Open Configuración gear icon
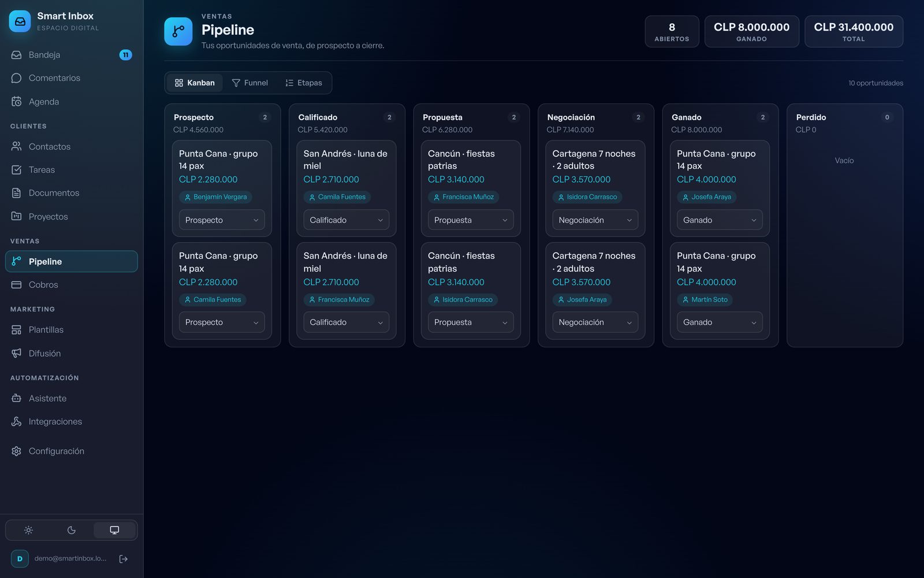 [x=16, y=451]
